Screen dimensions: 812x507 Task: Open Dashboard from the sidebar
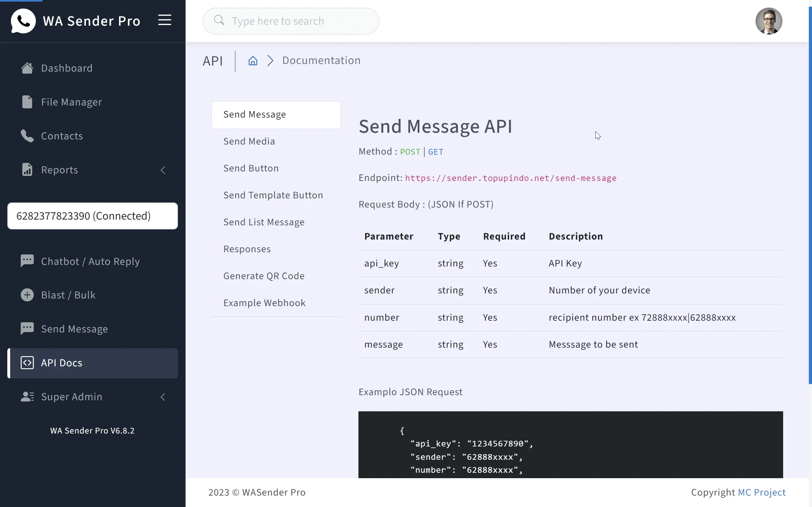click(x=66, y=68)
